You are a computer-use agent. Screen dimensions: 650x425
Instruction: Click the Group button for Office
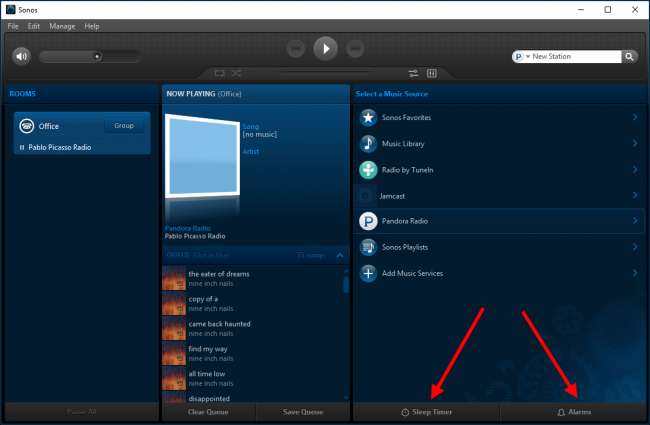124,125
